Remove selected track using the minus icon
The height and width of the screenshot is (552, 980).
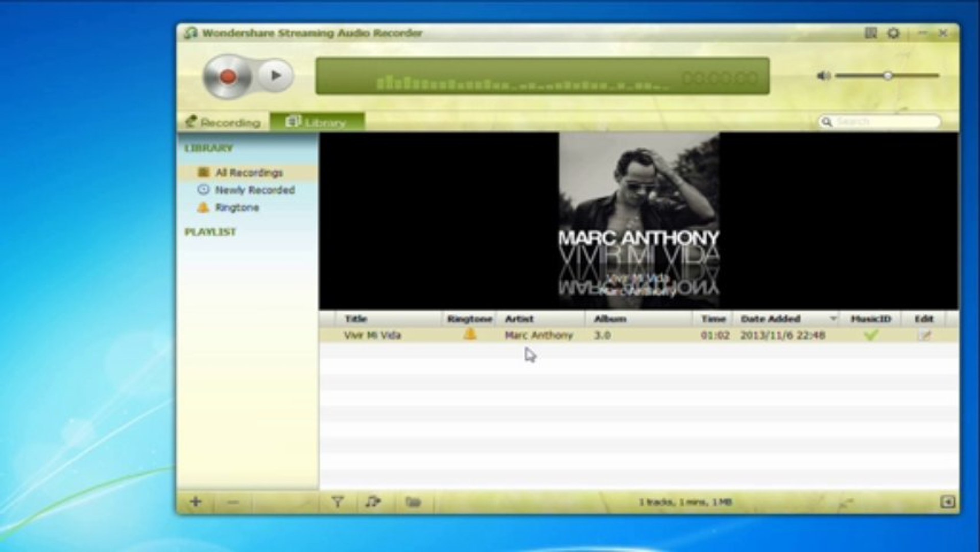click(234, 502)
